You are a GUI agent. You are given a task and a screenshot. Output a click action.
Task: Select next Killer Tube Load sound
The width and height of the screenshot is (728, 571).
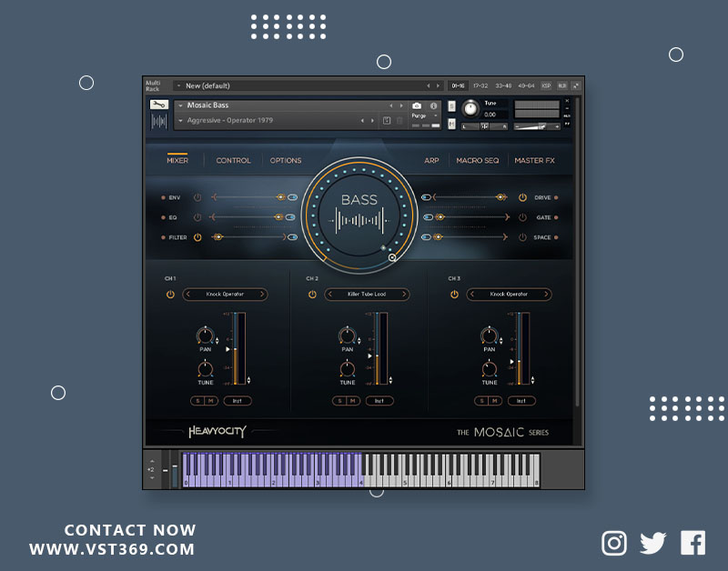point(404,294)
